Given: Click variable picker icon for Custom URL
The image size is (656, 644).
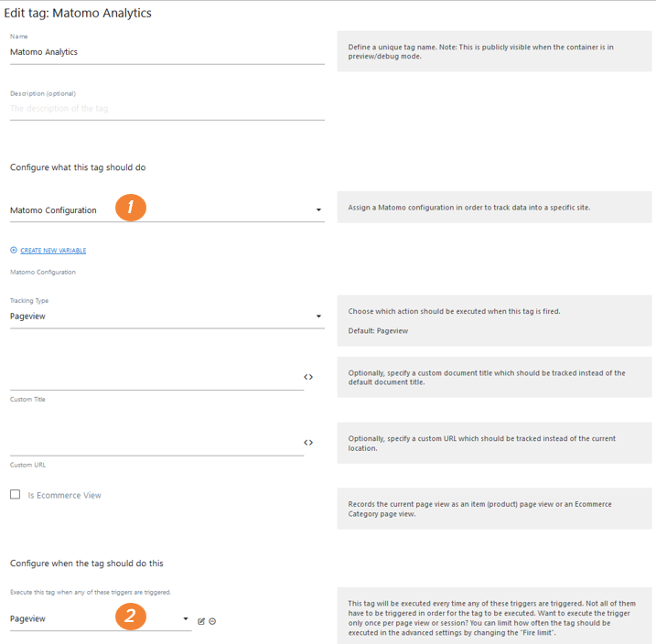Looking at the screenshot, I should 308,443.
